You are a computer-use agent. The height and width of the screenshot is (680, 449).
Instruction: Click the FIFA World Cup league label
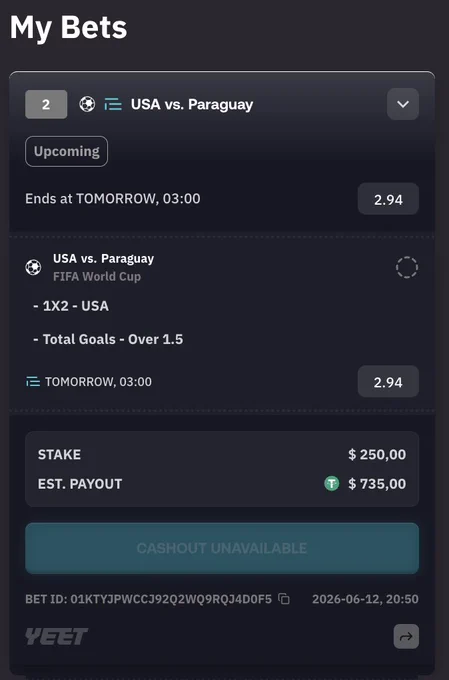(x=97, y=277)
